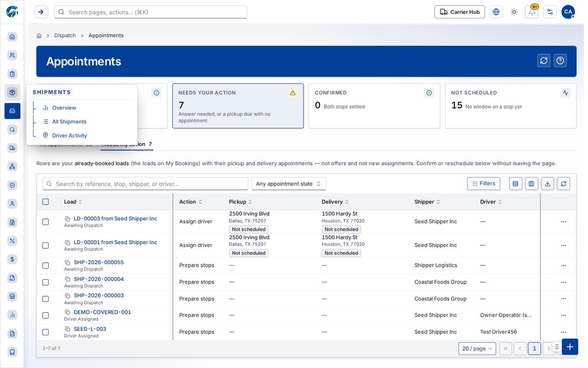The height and width of the screenshot is (368, 588).
Task: Open the 20 / page size dropdown
Action: pyautogui.click(x=477, y=349)
